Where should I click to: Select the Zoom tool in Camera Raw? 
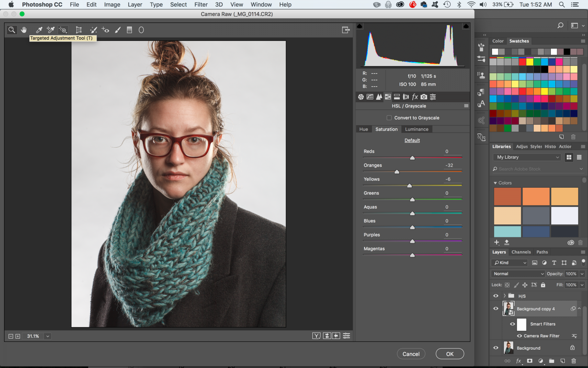(x=12, y=30)
